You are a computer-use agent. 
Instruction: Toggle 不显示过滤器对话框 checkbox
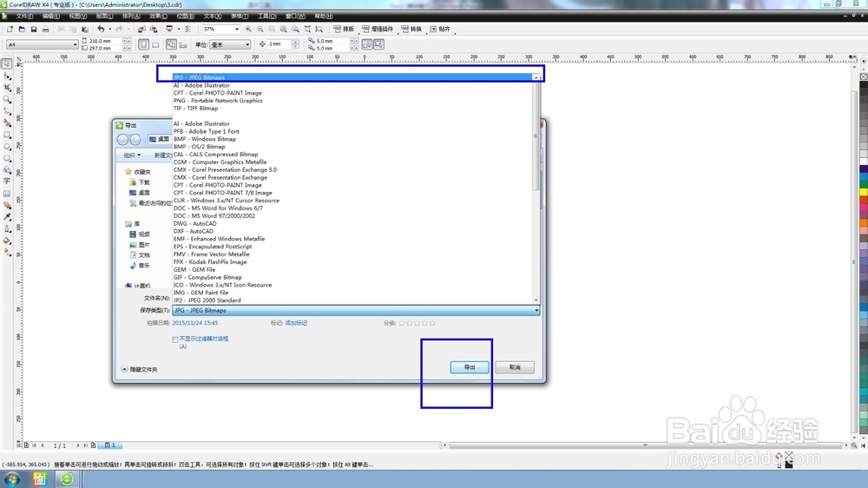click(175, 340)
